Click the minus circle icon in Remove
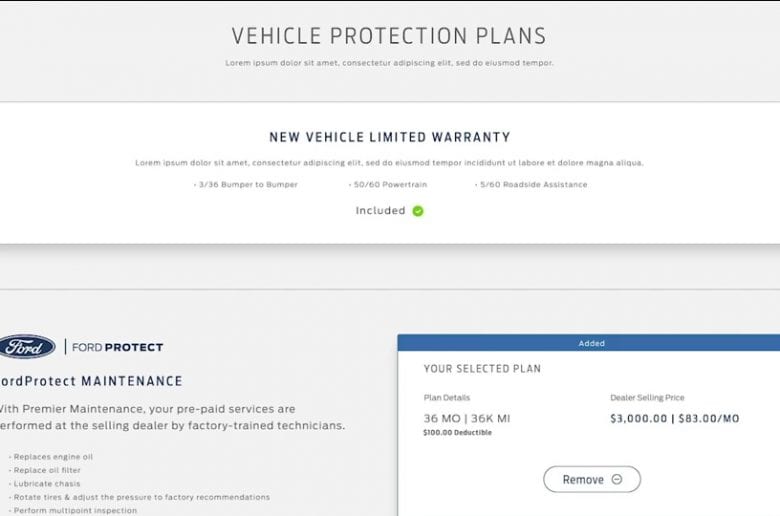Image resolution: width=780 pixels, height=516 pixels. coord(617,479)
